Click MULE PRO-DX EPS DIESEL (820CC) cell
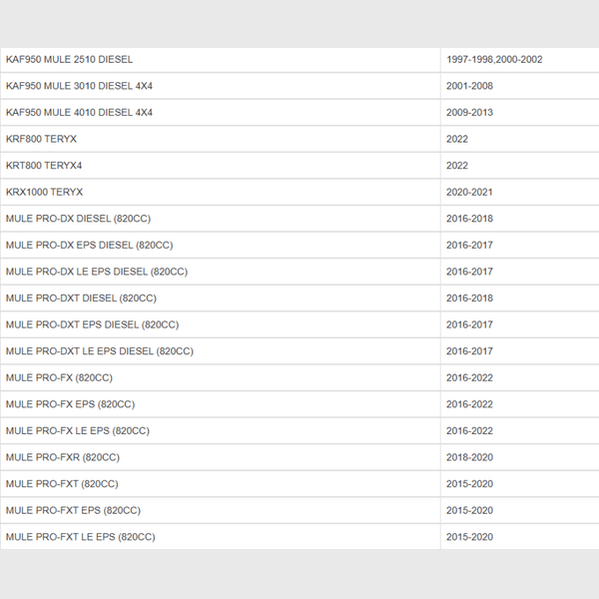This screenshot has height=599, width=599. (220, 245)
